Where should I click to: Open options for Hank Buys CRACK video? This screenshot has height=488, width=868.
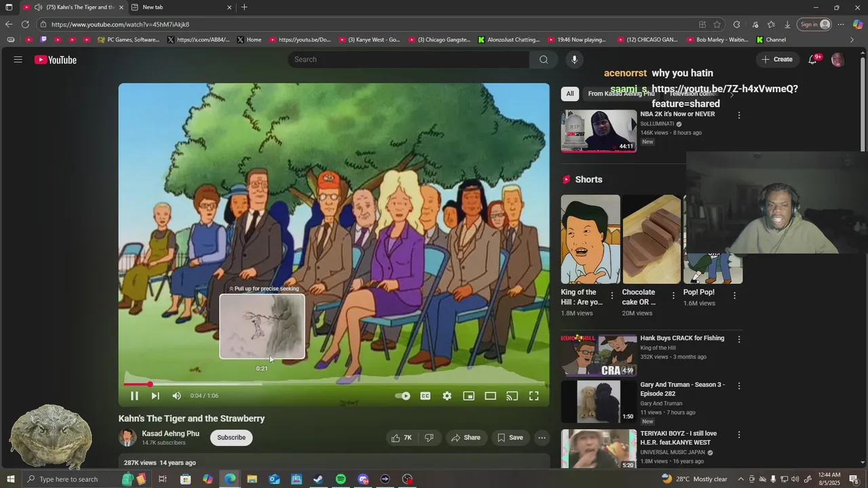tap(739, 339)
